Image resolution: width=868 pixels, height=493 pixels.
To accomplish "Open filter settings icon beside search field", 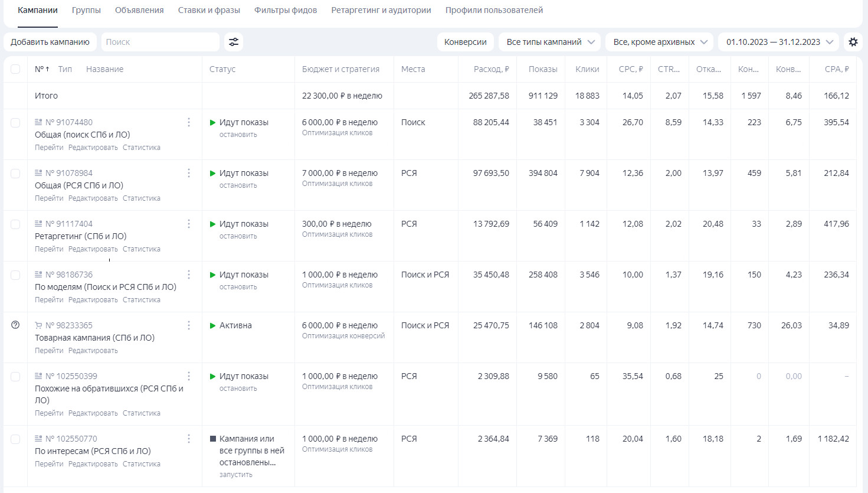I will 234,42.
